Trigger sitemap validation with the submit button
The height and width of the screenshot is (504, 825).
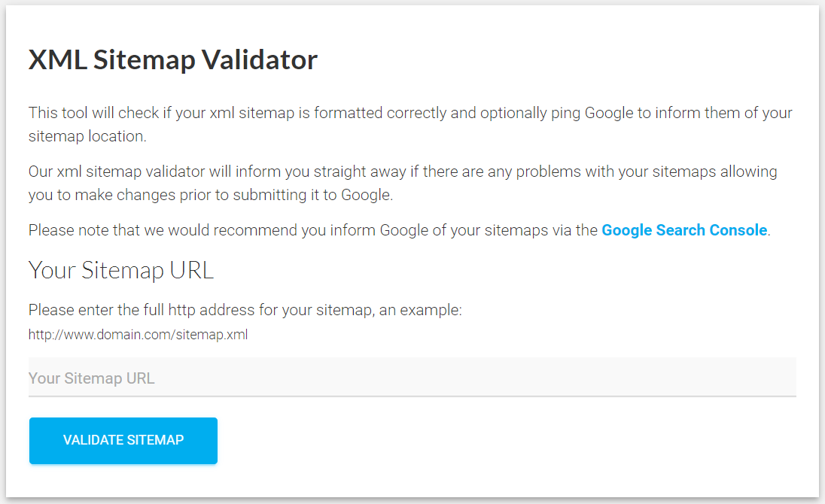[x=123, y=440]
